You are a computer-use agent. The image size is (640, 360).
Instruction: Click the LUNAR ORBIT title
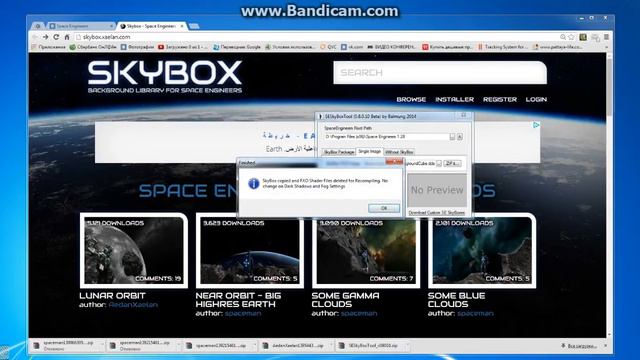(112, 296)
